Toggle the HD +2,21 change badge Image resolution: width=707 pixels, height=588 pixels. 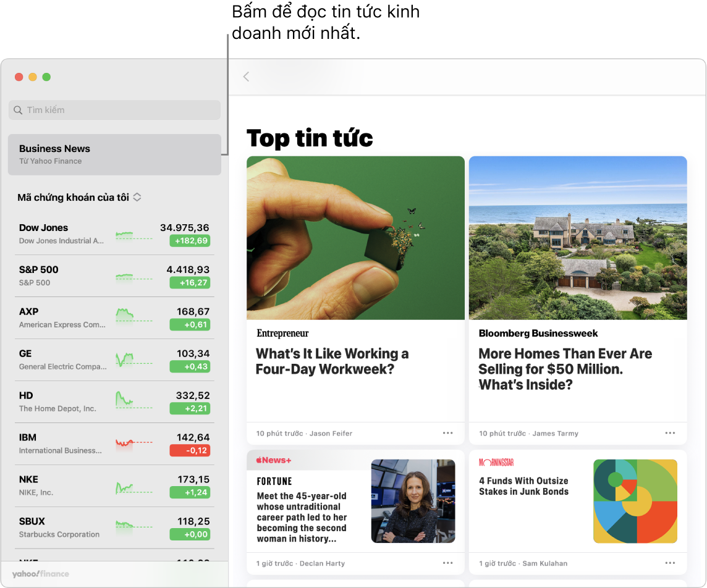pos(190,408)
